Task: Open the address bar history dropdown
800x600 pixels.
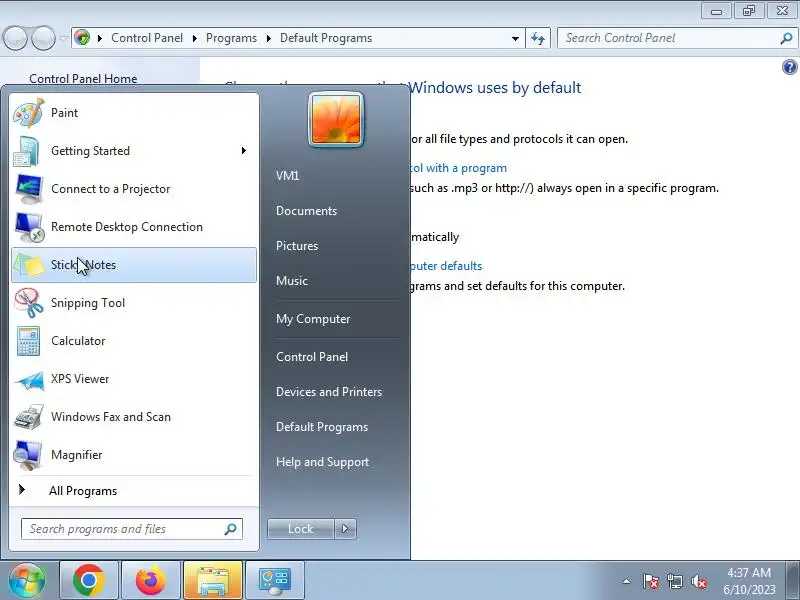Action: click(515, 38)
